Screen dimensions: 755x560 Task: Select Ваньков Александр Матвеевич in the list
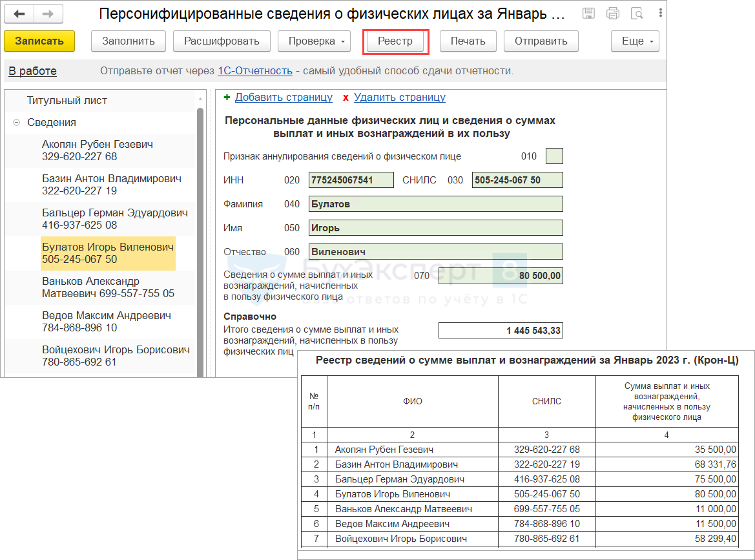108,287
